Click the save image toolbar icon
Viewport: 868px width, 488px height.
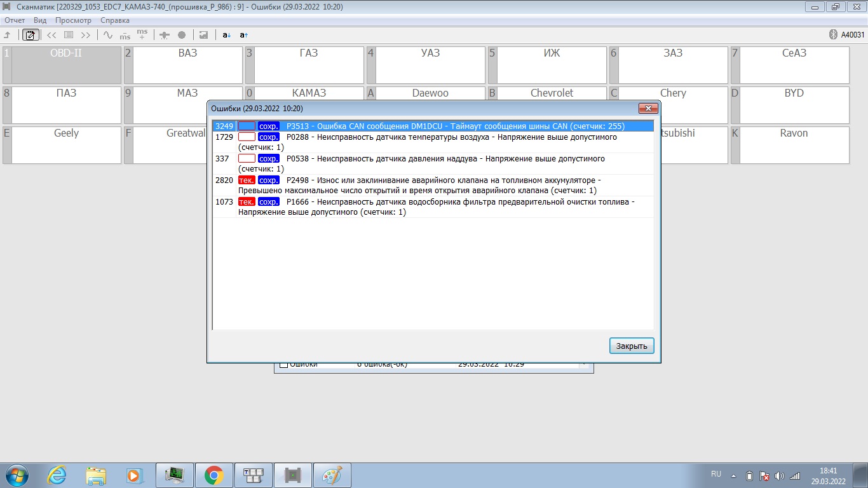point(203,35)
